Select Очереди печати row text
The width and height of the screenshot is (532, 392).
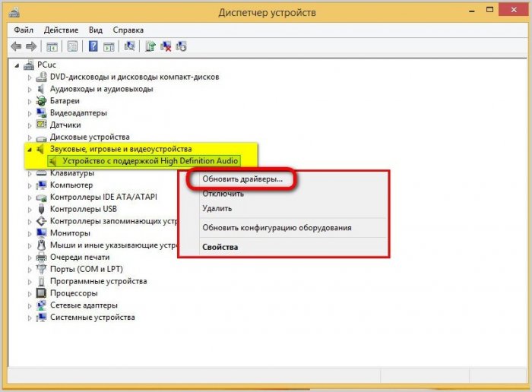click(x=80, y=257)
